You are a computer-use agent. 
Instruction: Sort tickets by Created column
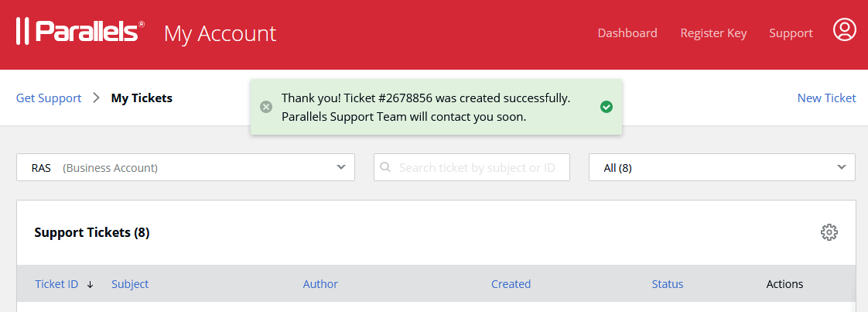click(511, 283)
